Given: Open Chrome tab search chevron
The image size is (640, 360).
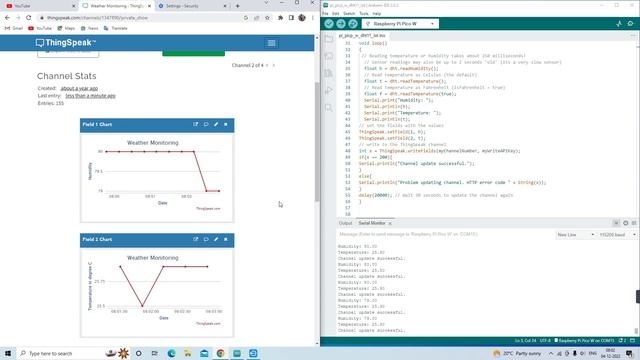Looking at the screenshot, I should pyautogui.click(x=266, y=3).
